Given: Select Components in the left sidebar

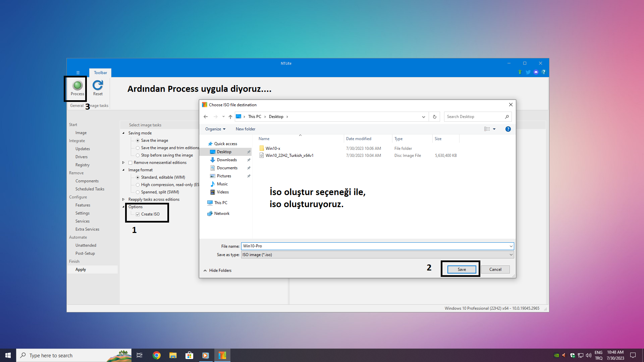Looking at the screenshot, I should tap(87, 181).
